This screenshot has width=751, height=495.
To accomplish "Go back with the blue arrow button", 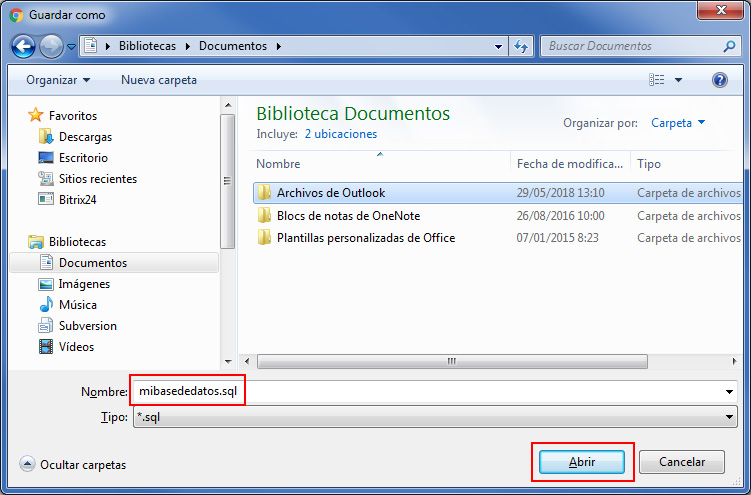I will click(x=23, y=46).
